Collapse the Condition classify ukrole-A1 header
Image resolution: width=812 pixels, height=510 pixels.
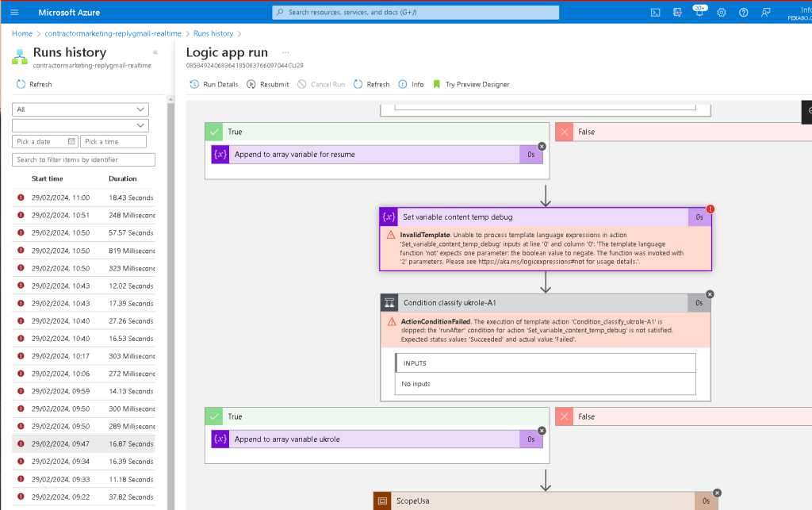tap(546, 303)
